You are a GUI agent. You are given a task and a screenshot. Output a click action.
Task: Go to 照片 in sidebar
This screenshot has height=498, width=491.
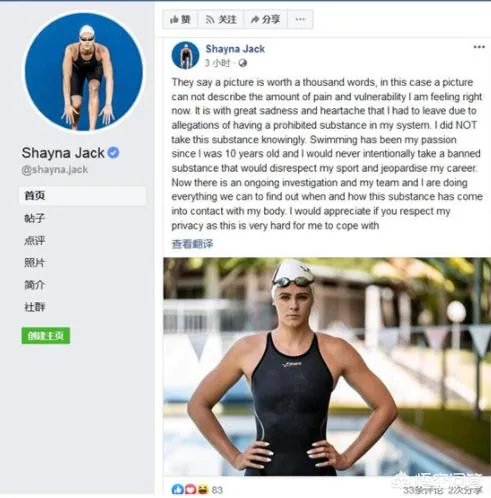tap(35, 263)
